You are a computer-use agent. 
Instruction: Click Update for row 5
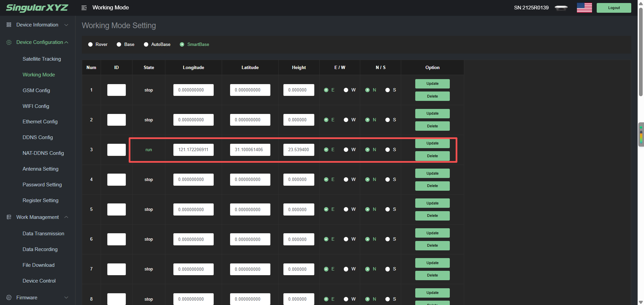coord(432,203)
